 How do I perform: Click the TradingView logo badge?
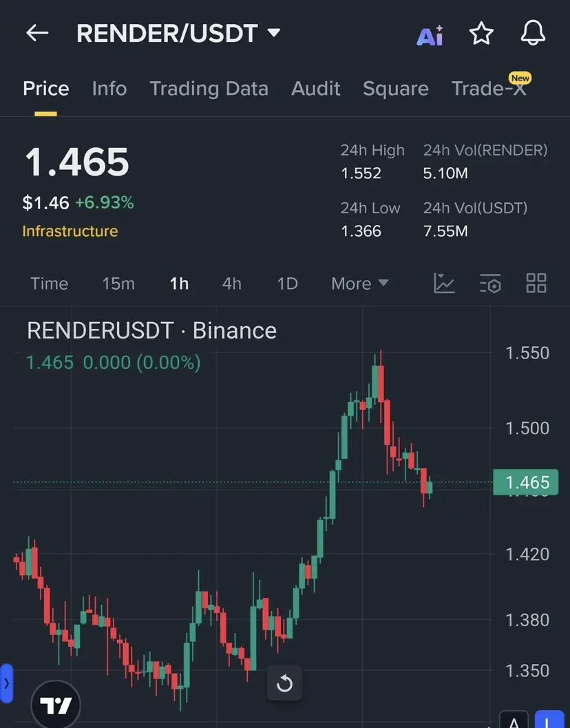(56, 705)
